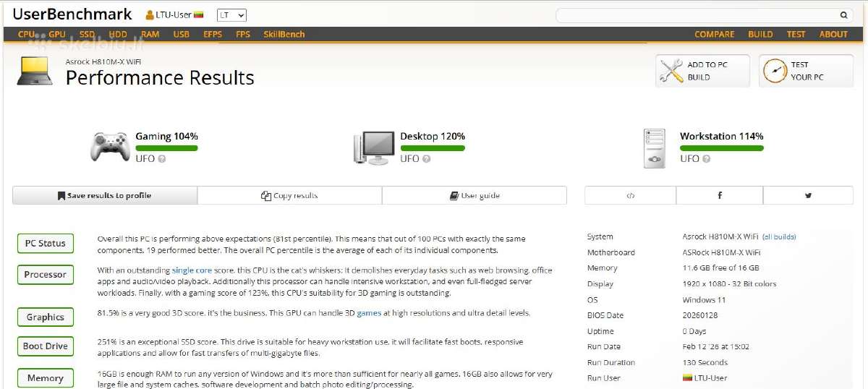Open the TEST menu item

[796, 34]
